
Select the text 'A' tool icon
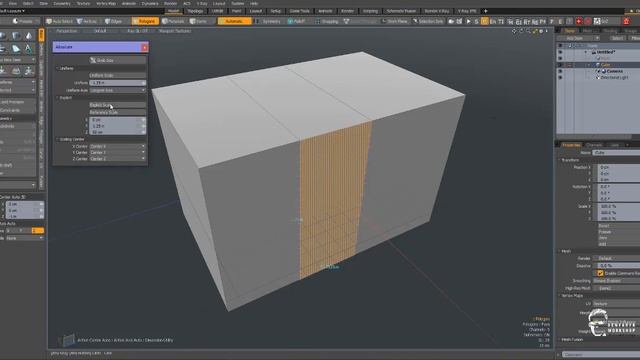(29, 49)
